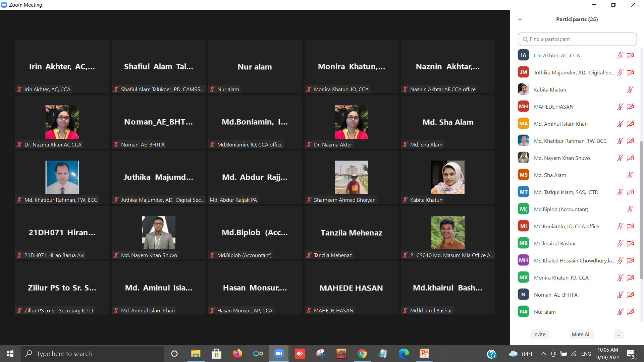The height and width of the screenshot is (362, 644).
Task: Click the help question mark tray icon
Action: pyautogui.click(x=491, y=354)
